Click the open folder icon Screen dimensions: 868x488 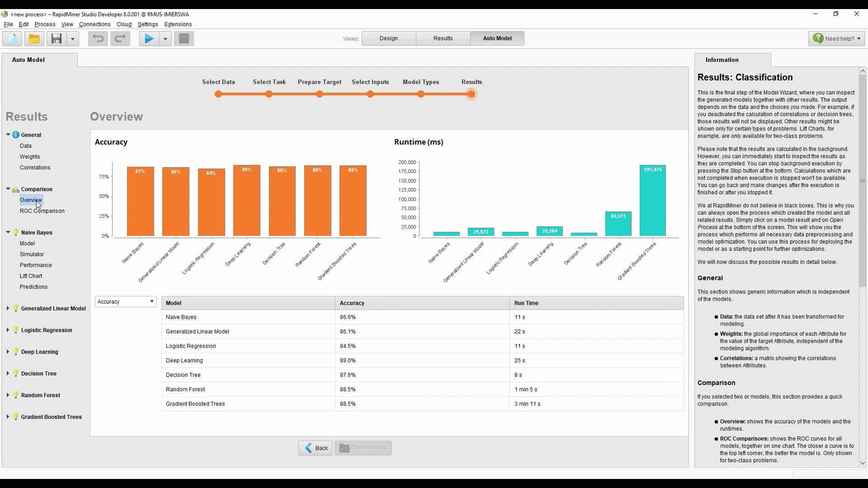[x=34, y=39]
